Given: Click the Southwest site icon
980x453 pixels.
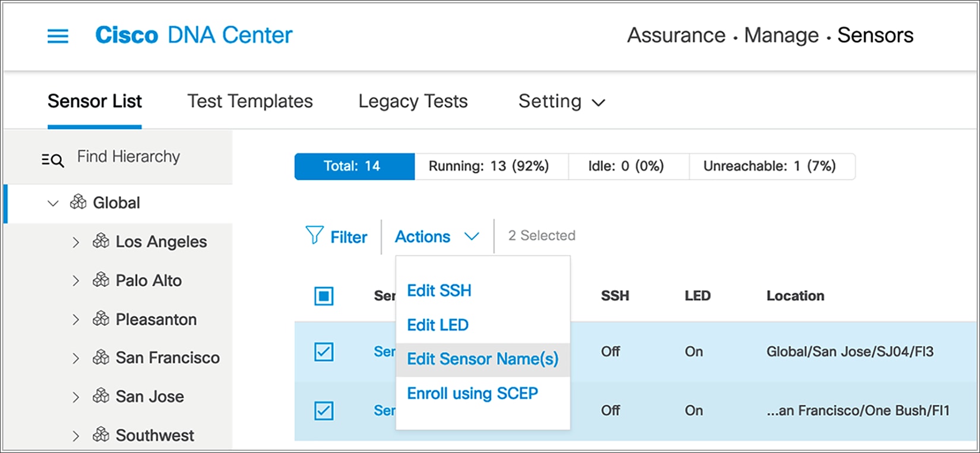Looking at the screenshot, I should click(x=101, y=435).
